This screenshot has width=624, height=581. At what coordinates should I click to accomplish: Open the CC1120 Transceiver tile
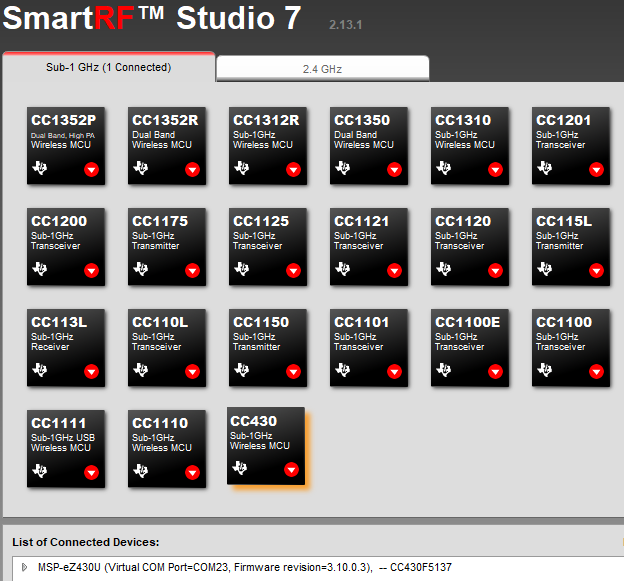470,247
